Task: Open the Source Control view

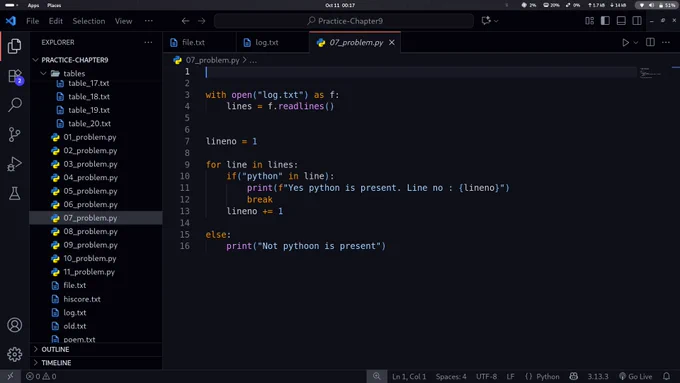Action: coord(14,134)
